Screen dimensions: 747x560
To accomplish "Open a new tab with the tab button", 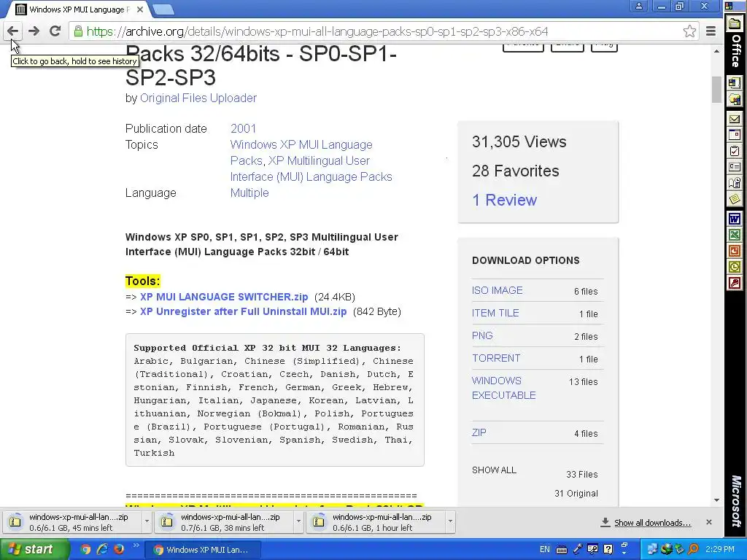I will pos(164,9).
